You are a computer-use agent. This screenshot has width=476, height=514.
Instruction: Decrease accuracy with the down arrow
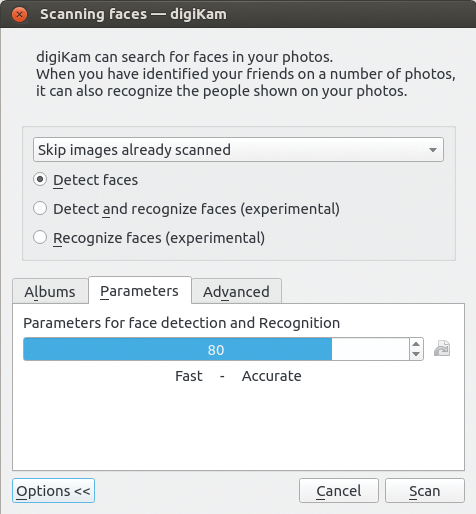coord(416,354)
